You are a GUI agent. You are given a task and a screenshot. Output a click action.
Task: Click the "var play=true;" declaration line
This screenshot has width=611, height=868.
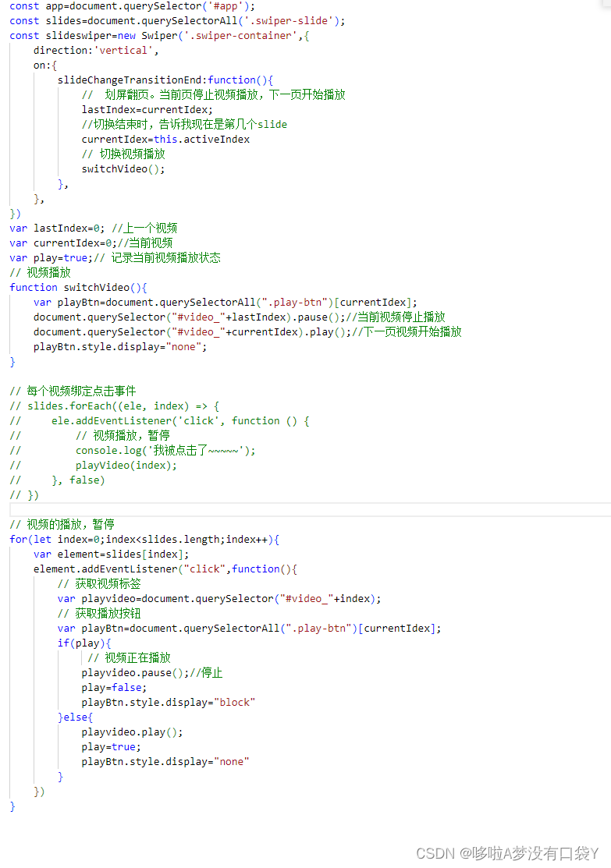[115, 258]
